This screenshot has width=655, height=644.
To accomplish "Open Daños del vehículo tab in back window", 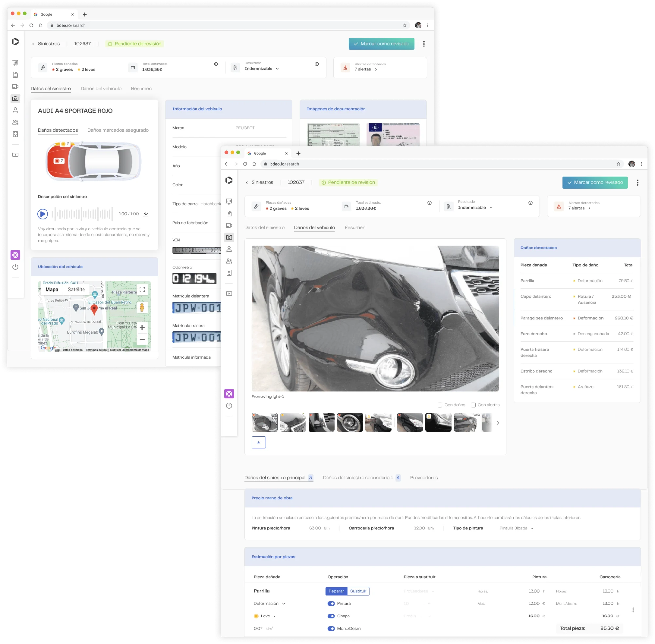I will pos(101,89).
